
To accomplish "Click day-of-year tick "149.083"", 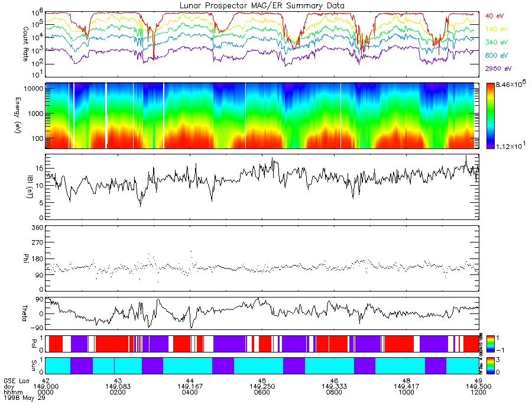I will (118, 387).
